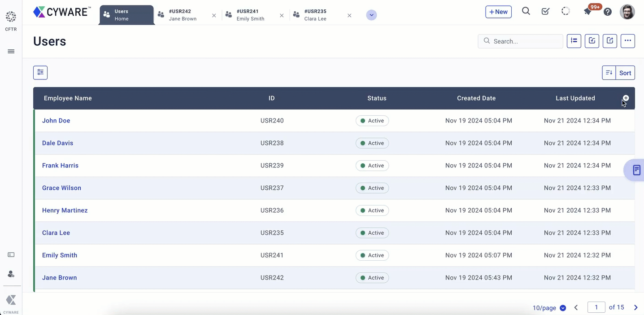Close the #USR241 Emily Smith tab

tap(282, 16)
